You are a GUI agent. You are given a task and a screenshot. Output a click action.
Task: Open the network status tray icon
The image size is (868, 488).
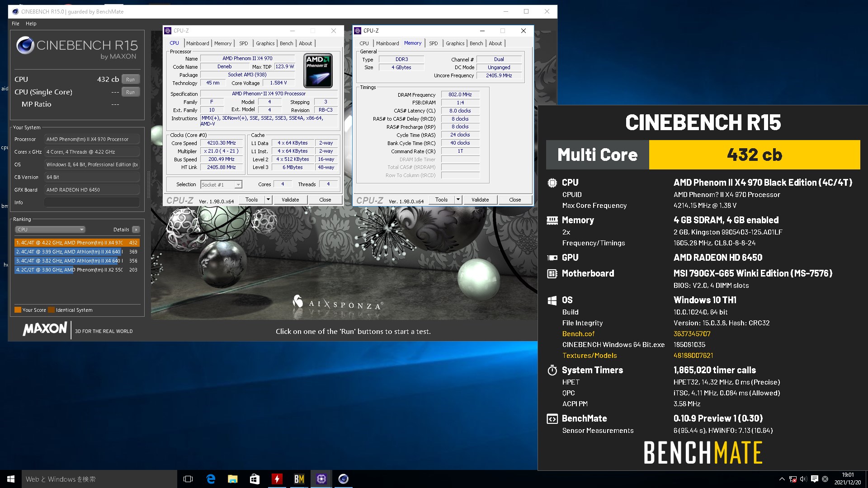point(793,479)
